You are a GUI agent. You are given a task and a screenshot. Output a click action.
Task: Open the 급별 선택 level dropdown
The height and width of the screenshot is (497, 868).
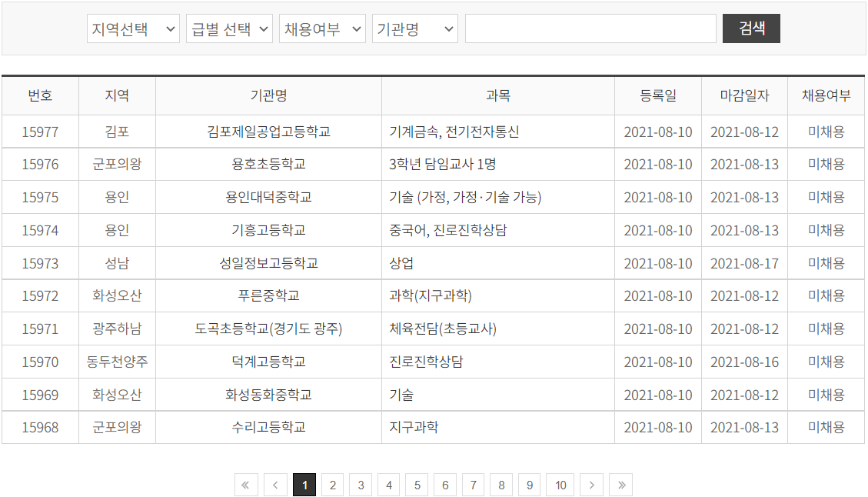(228, 28)
